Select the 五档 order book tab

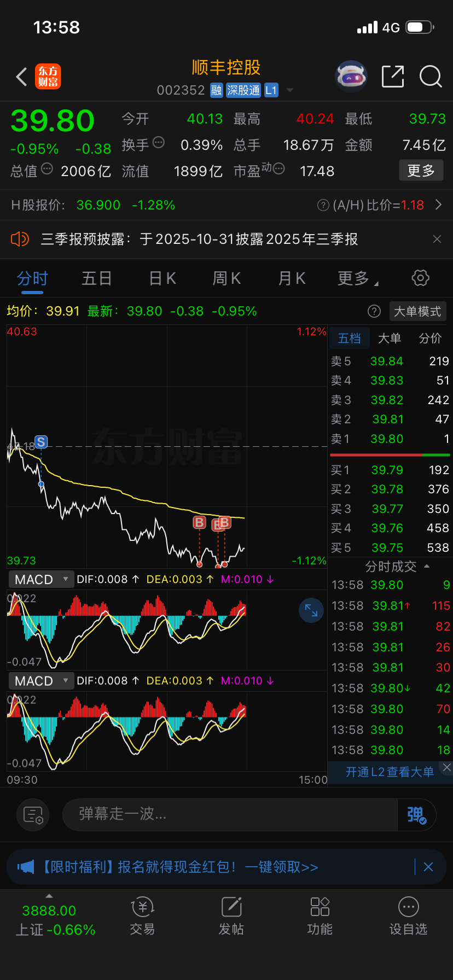click(x=349, y=339)
